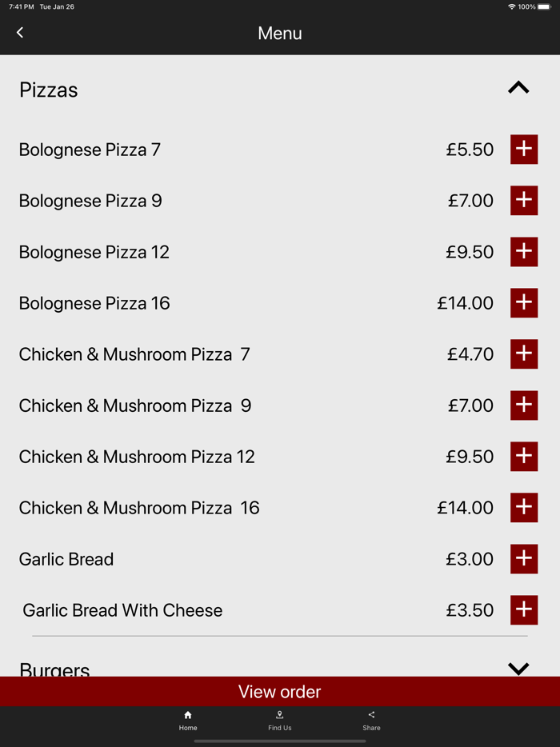Image resolution: width=560 pixels, height=747 pixels.
Task: Tap the Menu title in top bar
Action: click(x=279, y=33)
